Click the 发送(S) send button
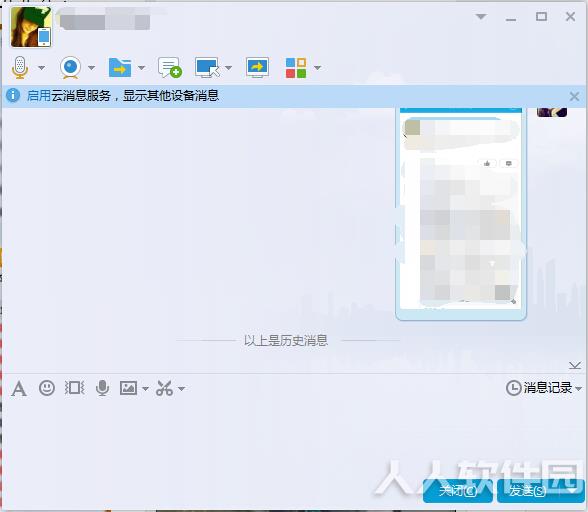 click(x=527, y=491)
